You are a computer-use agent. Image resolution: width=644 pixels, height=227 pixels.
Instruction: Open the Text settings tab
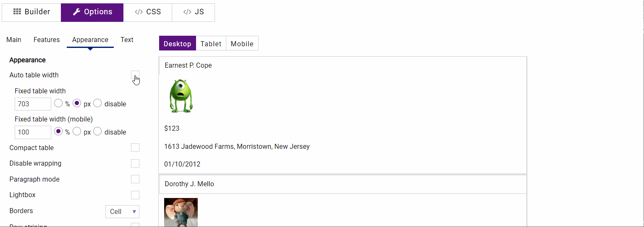[x=127, y=40]
